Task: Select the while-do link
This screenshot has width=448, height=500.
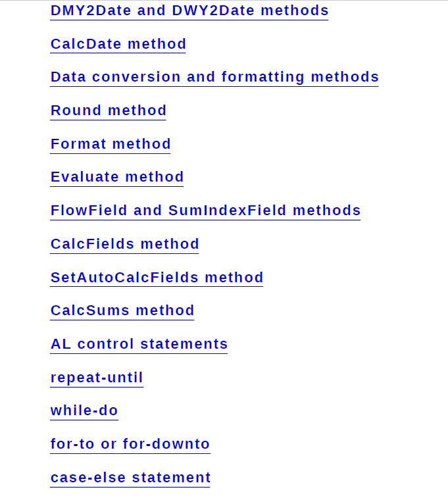Action: click(84, 411)
